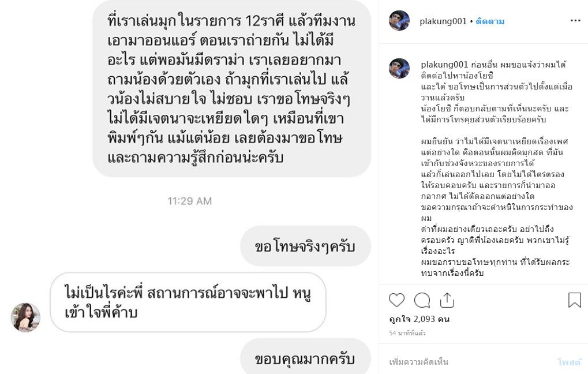Click the เพิ่มความคิดเห็น comment input field
This screenshot has width=588, height=374.
click(471, 362)
